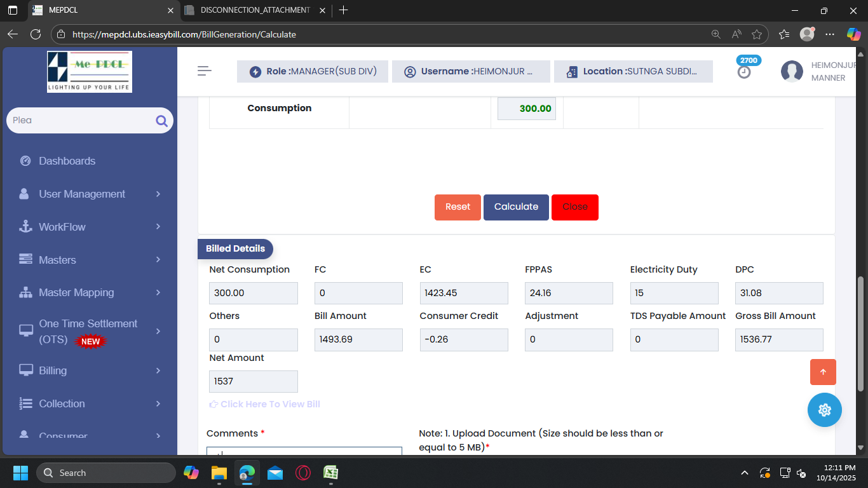868x488 pixels.
Task: Click the Collection list icon
Action: click(25, 403)
